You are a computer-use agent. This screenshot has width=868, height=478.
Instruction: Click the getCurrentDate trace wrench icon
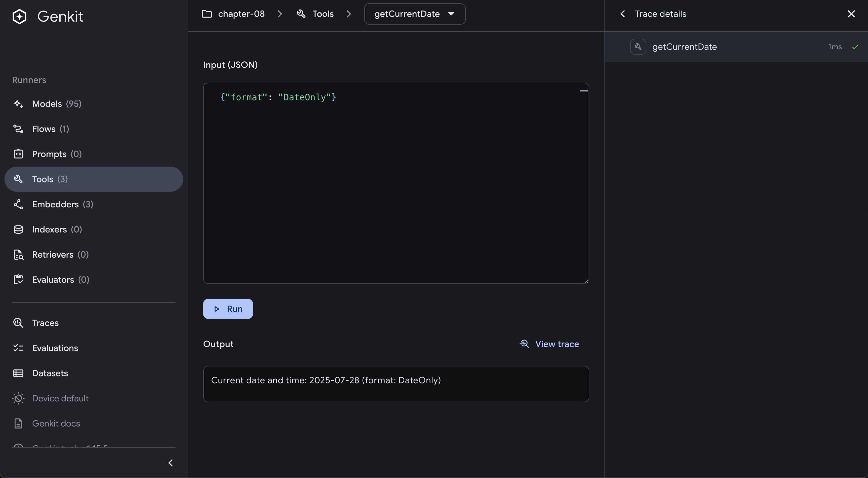coord(638,46)
